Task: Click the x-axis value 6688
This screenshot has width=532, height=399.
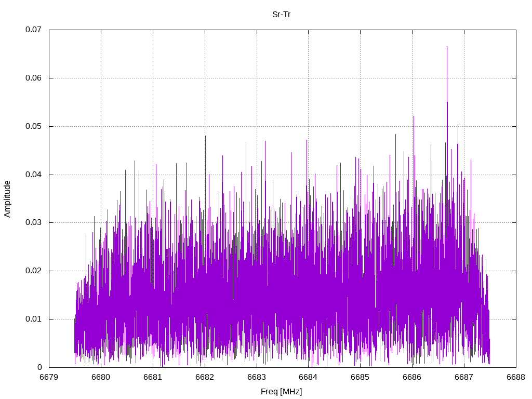Action: point(516,377)
